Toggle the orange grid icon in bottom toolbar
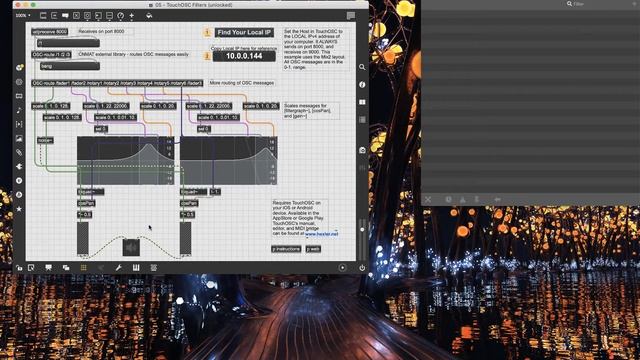 pyautogui.click(x=83, y=268)
